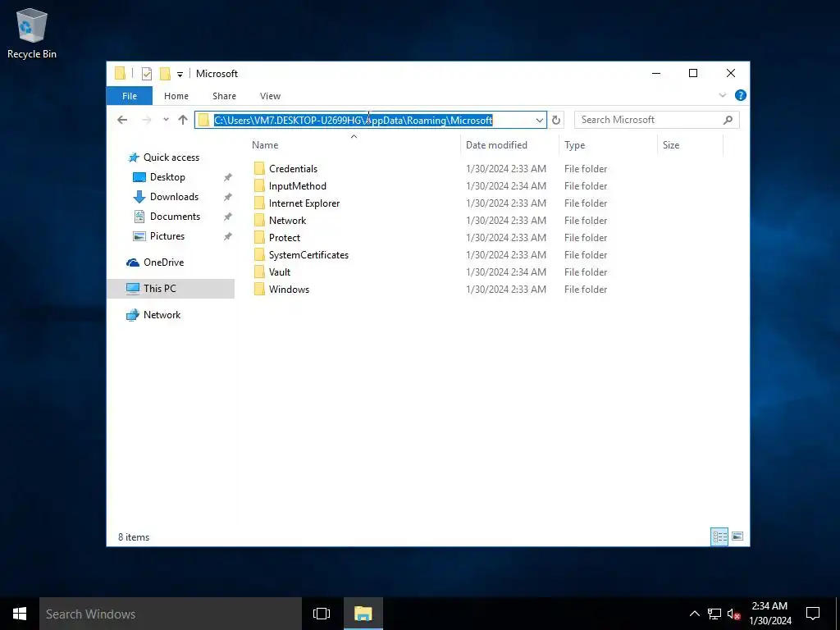The image size is (840, 630).
Task: Switch to Large icons view layout
Action: [737, 536]
